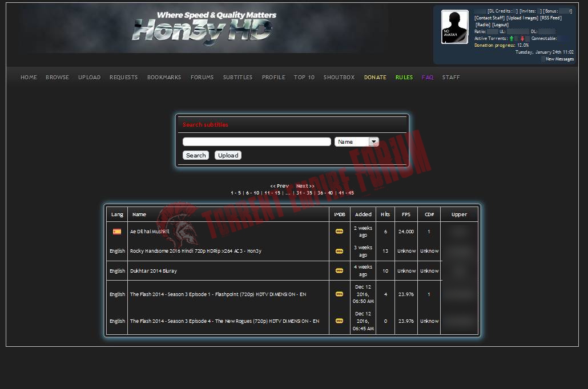Click red download arrow beside Active Torrents
Image resolution: width=588 pixels, height=389 pixels.
522,39
